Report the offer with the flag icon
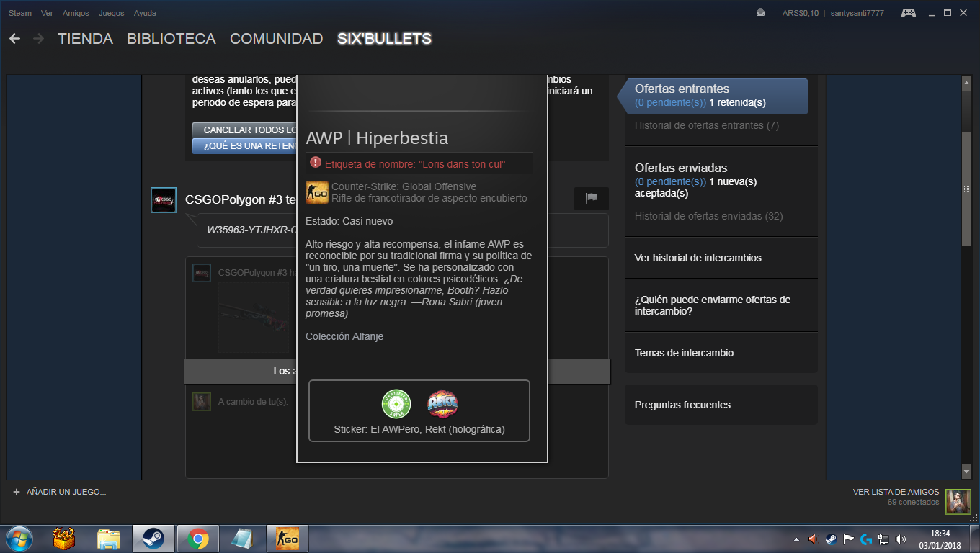980x553 pixels. [592, 199]
